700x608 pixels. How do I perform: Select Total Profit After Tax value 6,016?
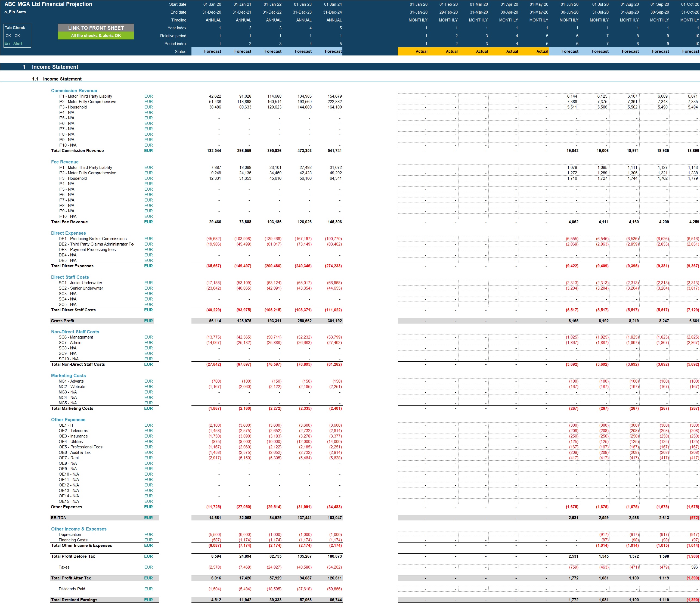tap(216, 578)
